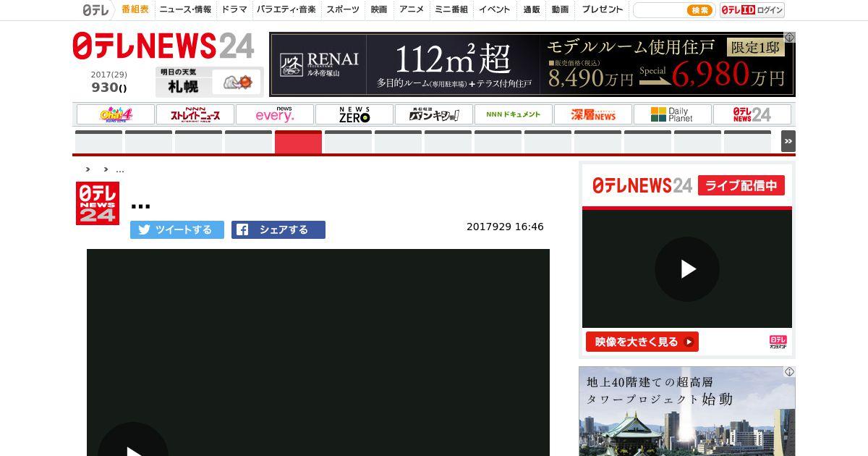The image size is (868, 456).
Task: Open the Oha!4 program logo
Action: (x=116, y=114)
